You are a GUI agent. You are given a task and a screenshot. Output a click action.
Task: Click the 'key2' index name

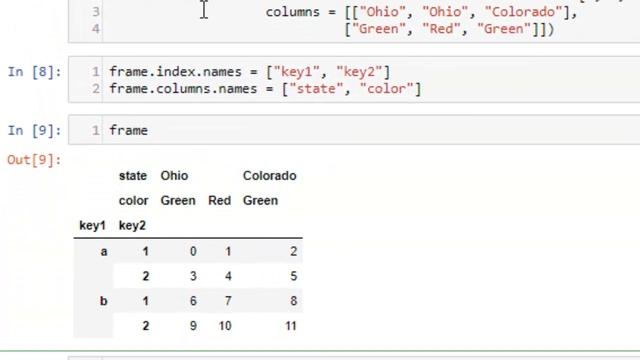point(132,226)
